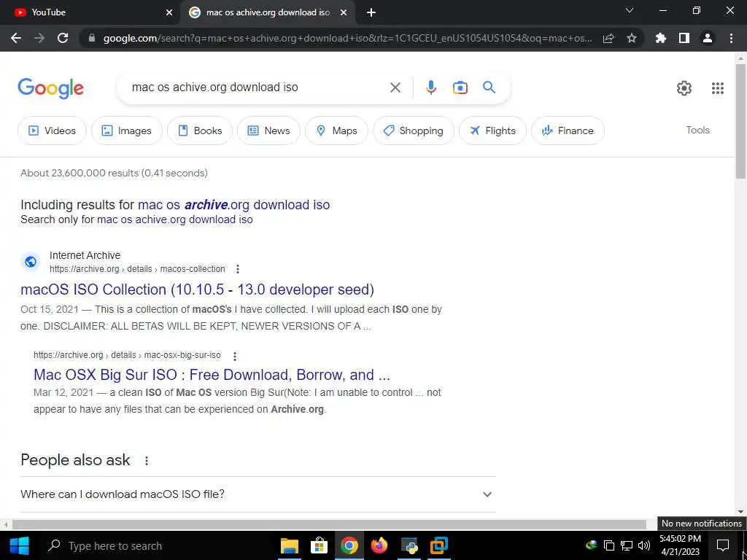Open Mac OSX Big Sur ISO result
The height and width of the screenshot is (560, 747).
coord(212,375)
